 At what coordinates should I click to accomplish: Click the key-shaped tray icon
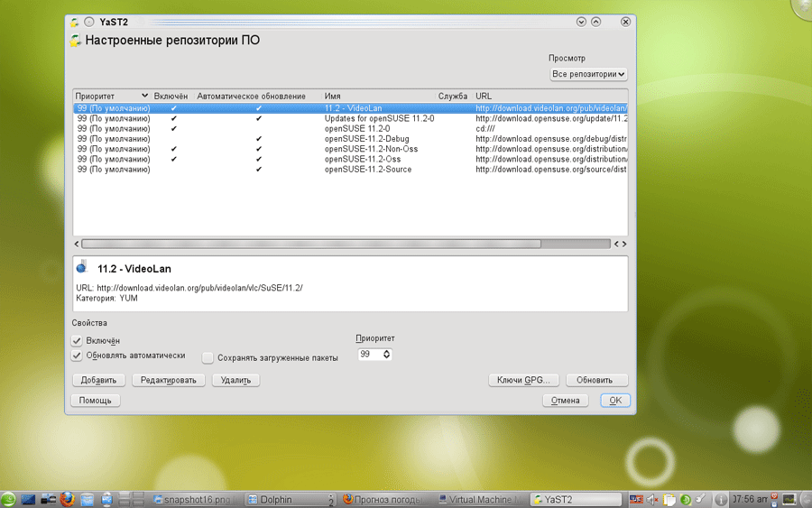(701, 499)
